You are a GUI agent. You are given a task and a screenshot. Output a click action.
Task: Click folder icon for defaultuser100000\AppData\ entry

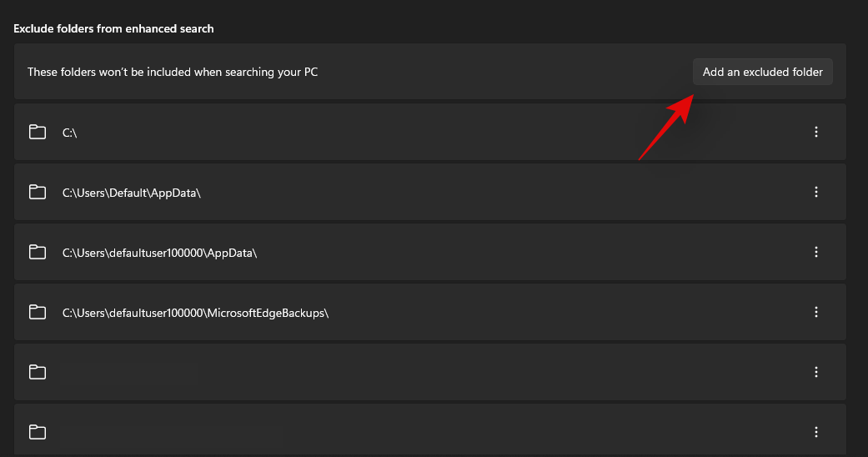(38, 252)
